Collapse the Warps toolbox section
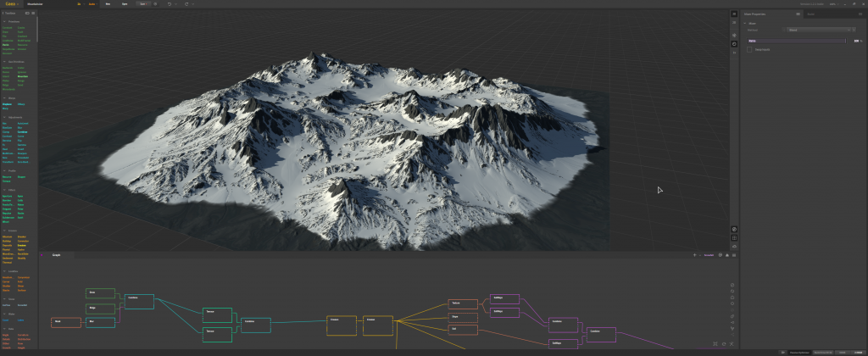The height and width of the screenshot is (356, 868). [4, 98]
